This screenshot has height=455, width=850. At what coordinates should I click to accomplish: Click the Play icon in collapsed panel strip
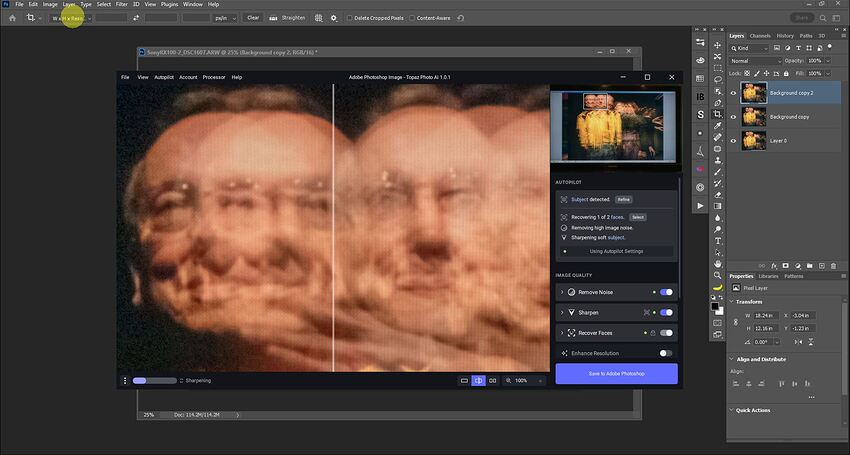click(x=700, y=206)
